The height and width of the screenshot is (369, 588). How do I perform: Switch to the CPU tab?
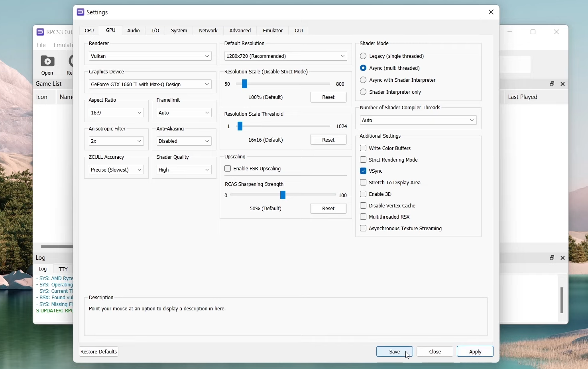click(x=89, y=31)
